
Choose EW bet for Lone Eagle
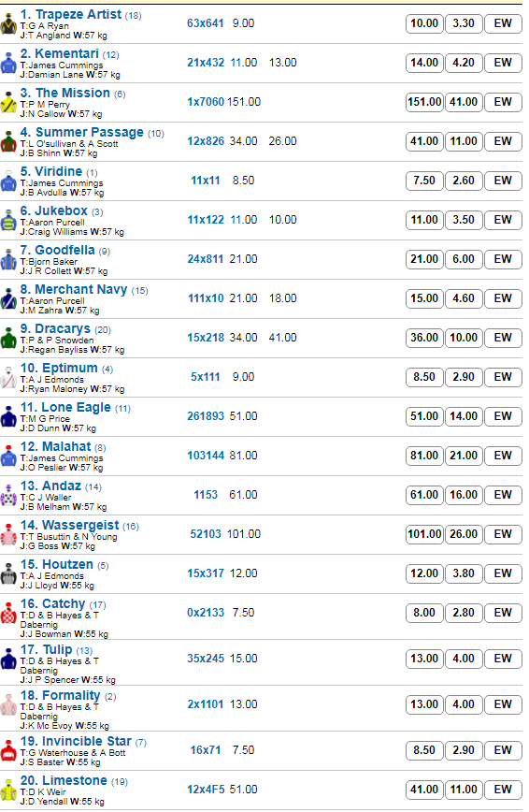503,416
